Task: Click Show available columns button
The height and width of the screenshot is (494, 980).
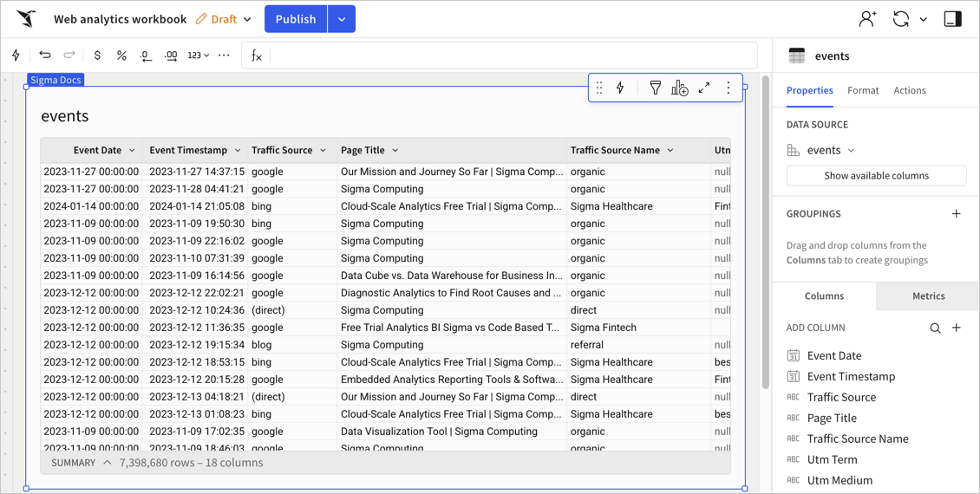Action: [876, 175]
